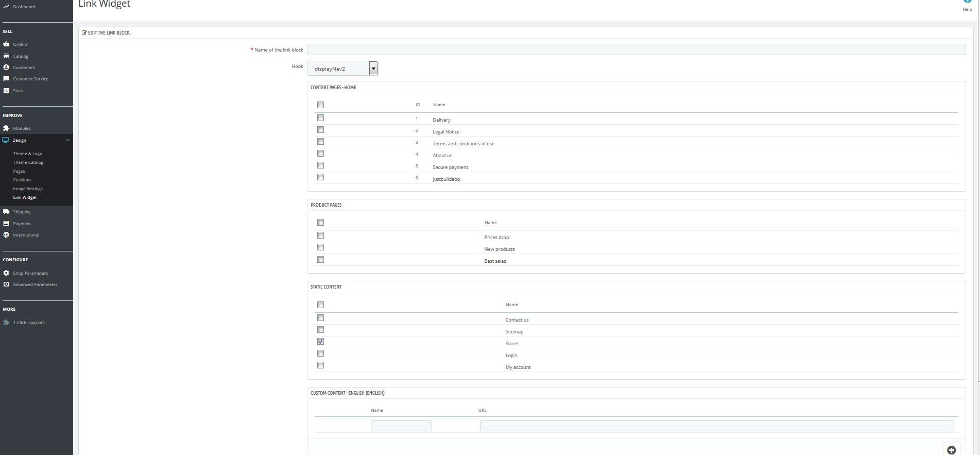Add a custom content row with plus icon
This screenshot has height=455, width=980.
951,450
